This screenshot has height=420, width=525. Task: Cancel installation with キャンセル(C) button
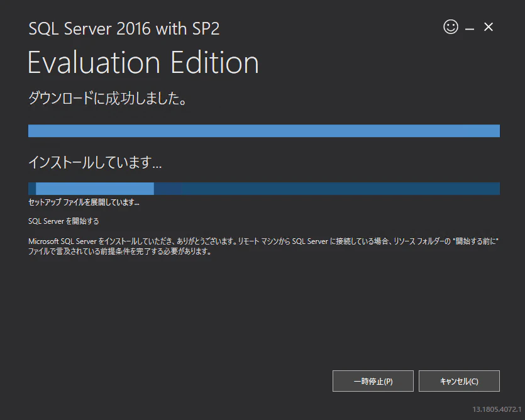click(x=459, y=381)
